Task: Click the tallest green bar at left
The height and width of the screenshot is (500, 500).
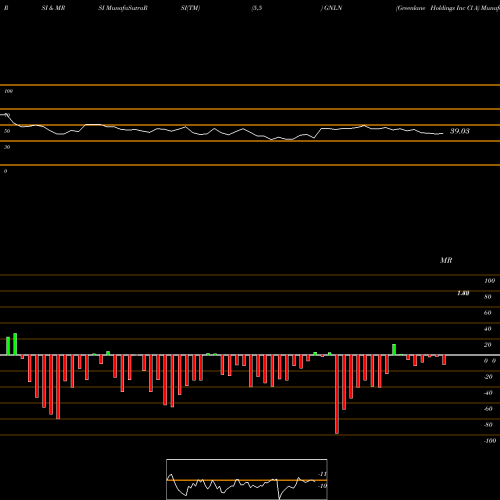Action: coord(15,344)
